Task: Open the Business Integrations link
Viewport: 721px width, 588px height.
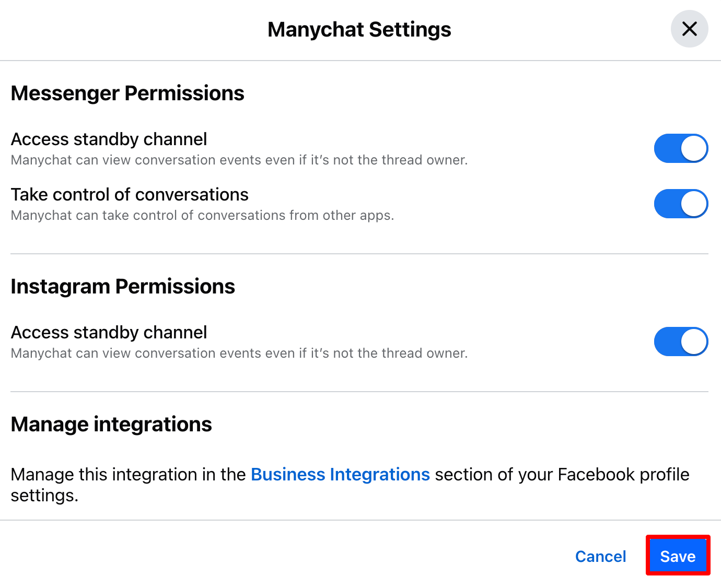Action: click(x=340, y=474)
